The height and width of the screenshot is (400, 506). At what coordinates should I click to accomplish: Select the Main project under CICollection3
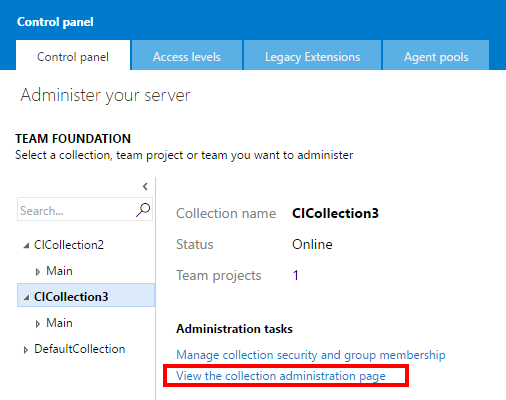click(59, 323)
